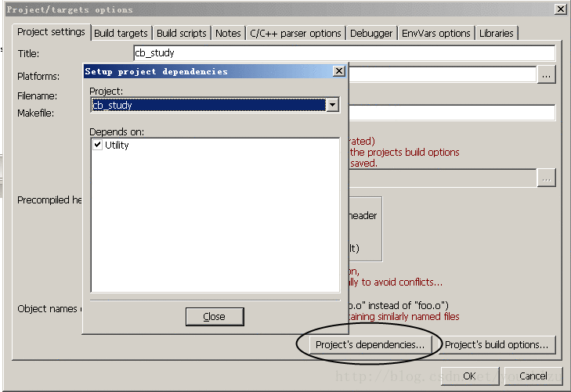571x392 pixels.
Task: Click the Project settings tab
Action: click(x=51, y=32)
